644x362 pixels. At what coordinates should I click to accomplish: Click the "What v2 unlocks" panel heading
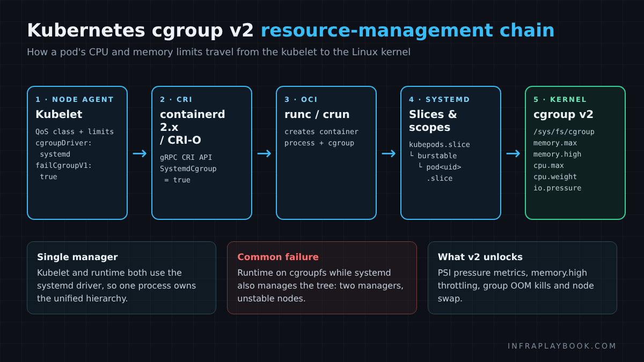click(x=480, y=257)
